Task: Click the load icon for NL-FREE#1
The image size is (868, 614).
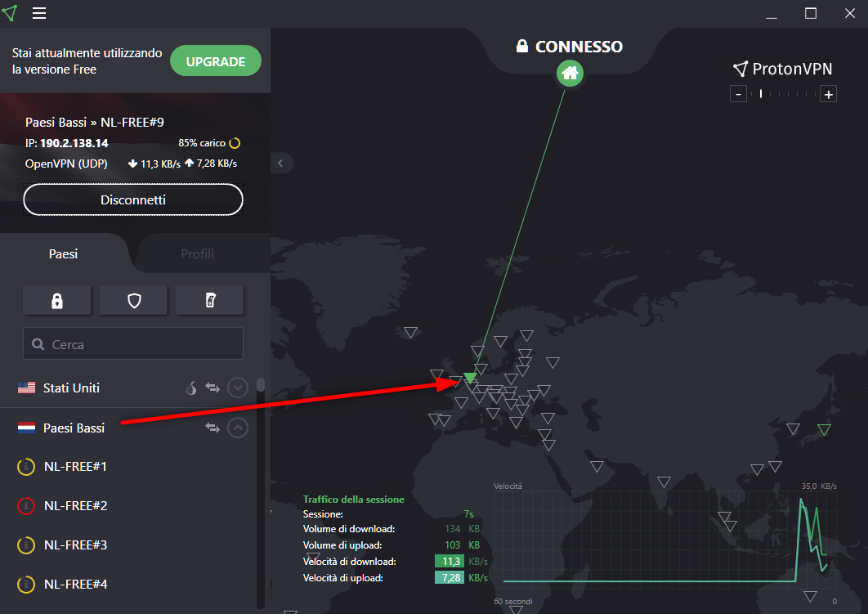Action: point(26,467)
